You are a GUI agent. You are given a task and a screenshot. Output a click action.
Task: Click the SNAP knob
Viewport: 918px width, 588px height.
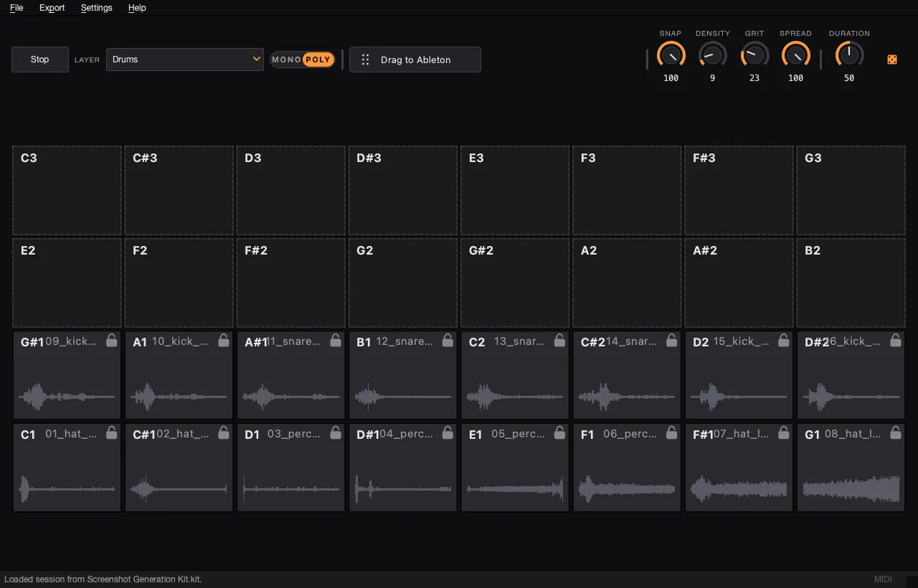tap(671, 55)
